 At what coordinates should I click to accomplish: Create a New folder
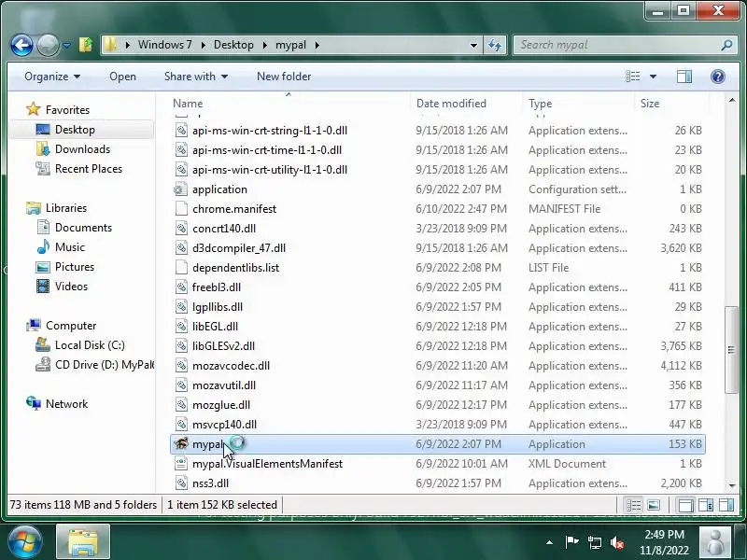click(284, 77)
